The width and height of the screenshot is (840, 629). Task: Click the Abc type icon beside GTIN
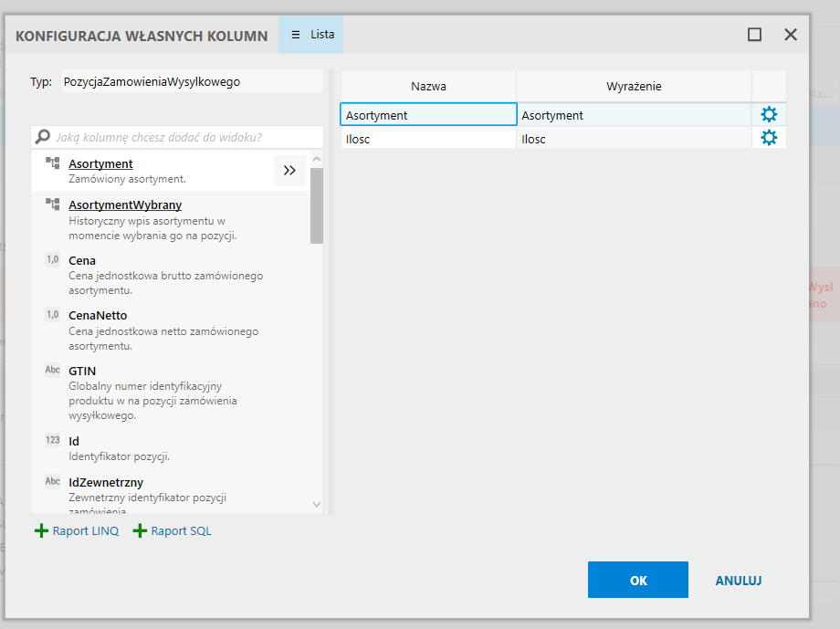(53, 371)
